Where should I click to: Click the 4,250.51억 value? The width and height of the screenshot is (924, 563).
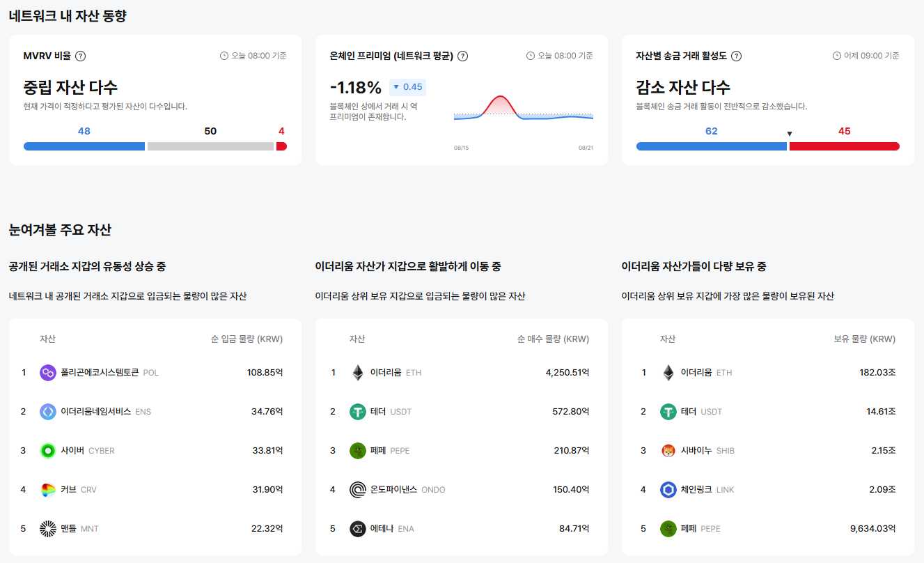[567, 373]
